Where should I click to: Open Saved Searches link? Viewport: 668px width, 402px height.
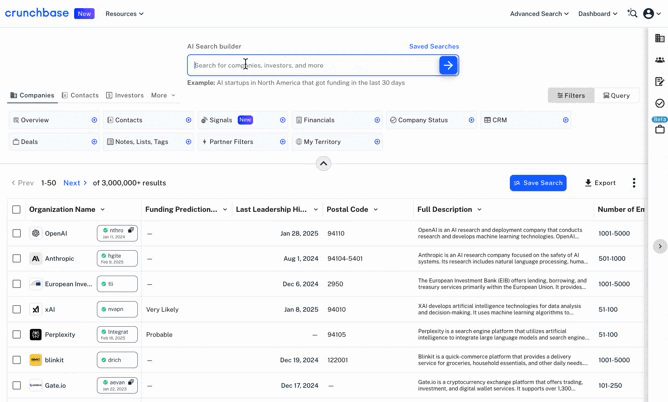[434, 46]
